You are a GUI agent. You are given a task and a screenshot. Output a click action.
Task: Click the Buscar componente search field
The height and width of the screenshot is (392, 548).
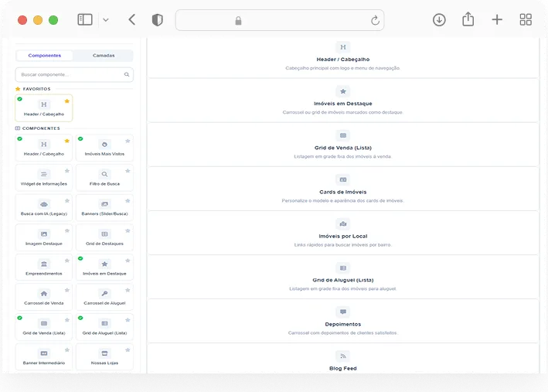(x=74, y=74)
